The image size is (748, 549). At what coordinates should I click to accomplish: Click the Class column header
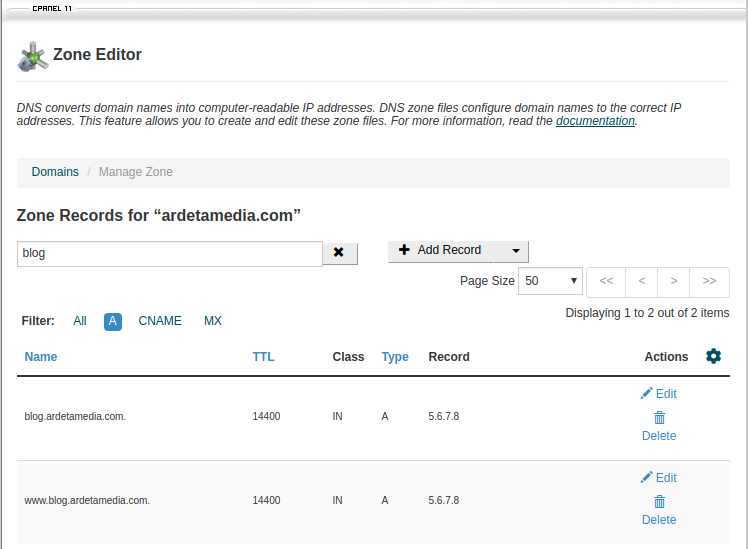[x=348, y=357]
